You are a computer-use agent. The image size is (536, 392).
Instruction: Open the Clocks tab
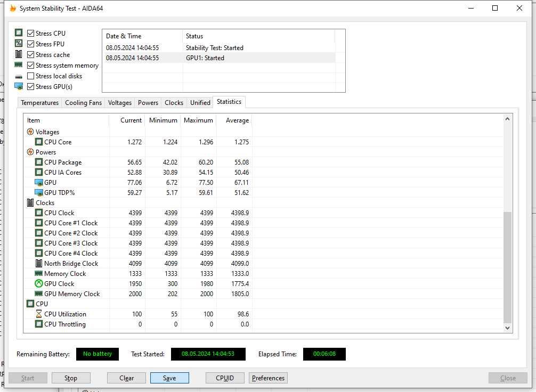coord(174,103)
